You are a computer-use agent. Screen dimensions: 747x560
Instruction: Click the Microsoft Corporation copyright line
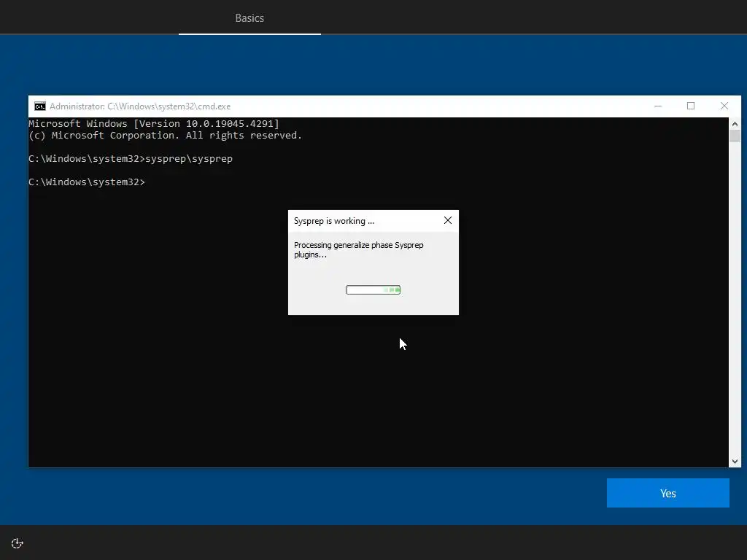tap(166, 135)
